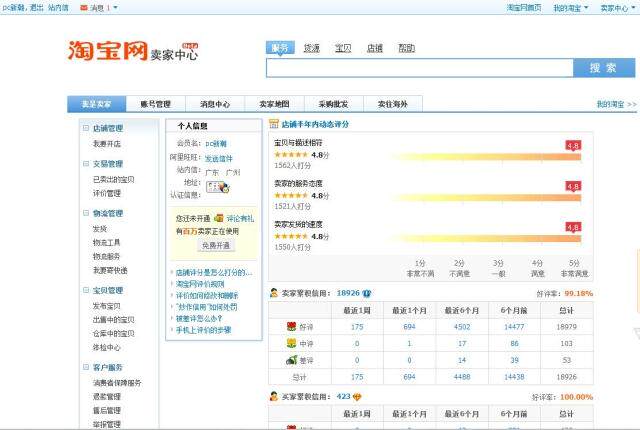Click the star rating under 宝贝与描述相符
Viewport: 640px width, 430px height.
coord(291,155)
